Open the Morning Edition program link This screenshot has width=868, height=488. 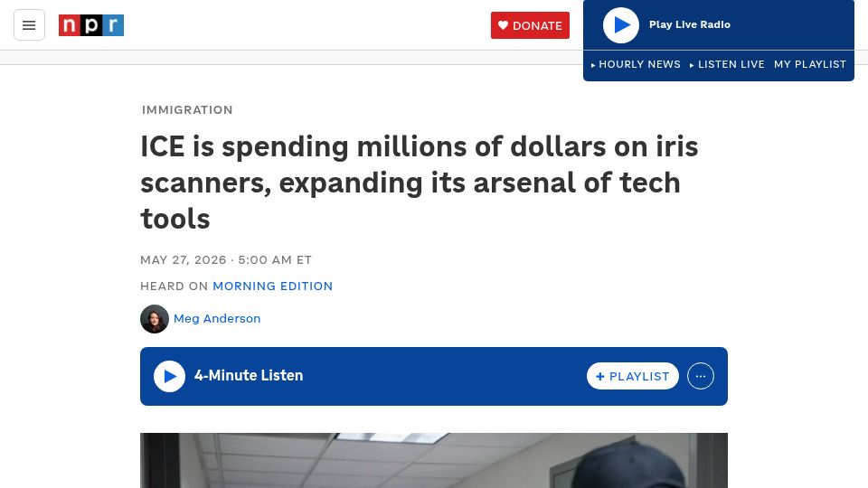[273, 286]
